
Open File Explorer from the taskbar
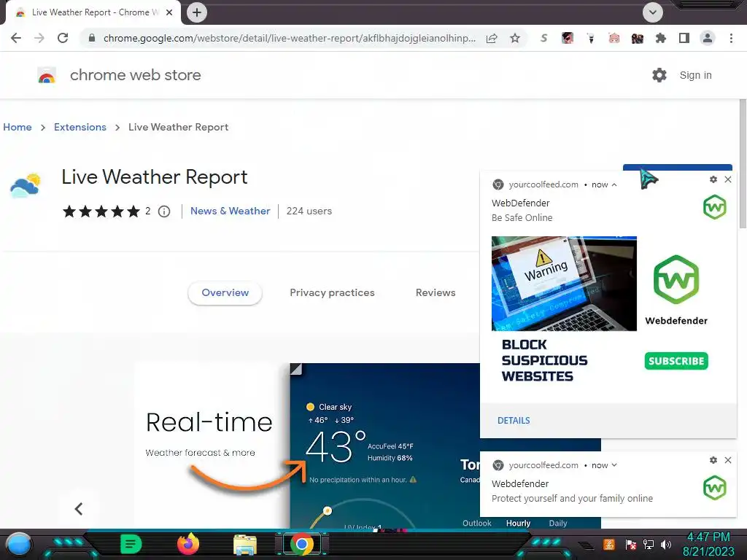point(245,545)
